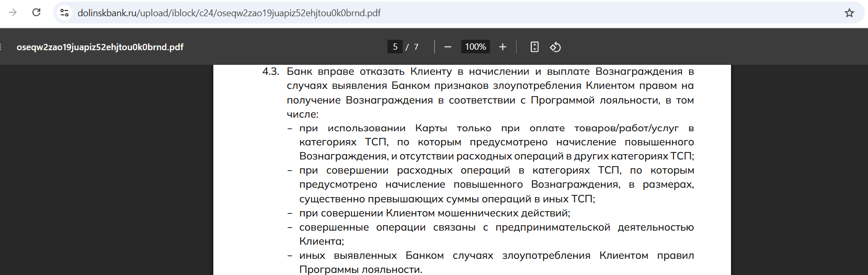The image size is (868, 275).
Task: Click the line 'существенно превышающих суммы операций'
Action: pos(447,199)
